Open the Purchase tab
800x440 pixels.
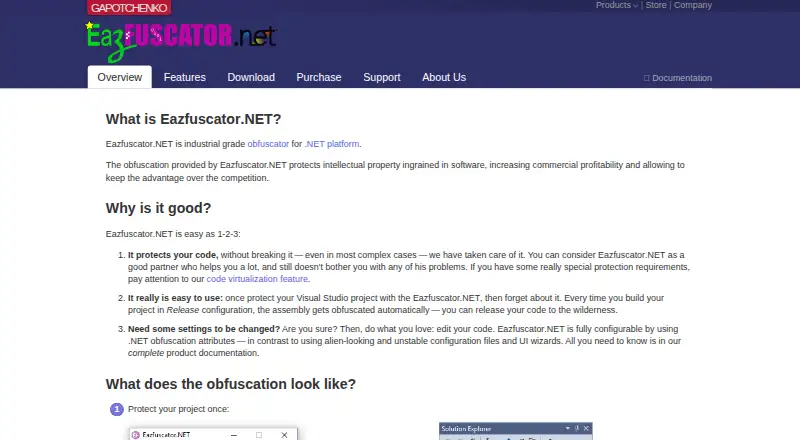(x=319, y=77)
